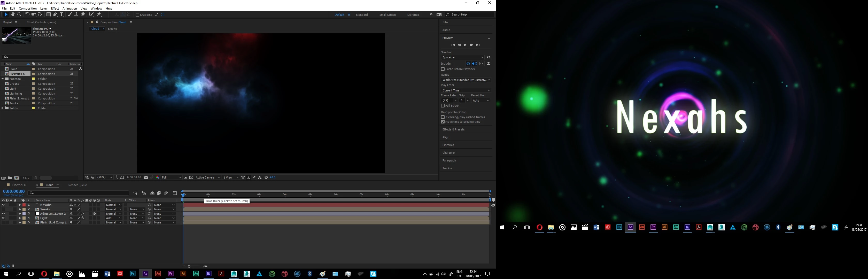Click the timeline zoom slider at bottom
The height and width of the screenshot is (279, 868).
[189, 266]
